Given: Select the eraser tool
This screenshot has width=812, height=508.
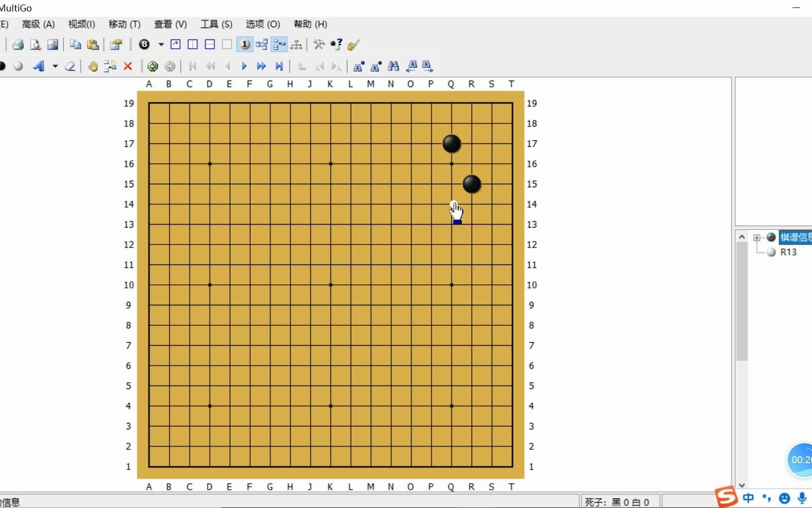Looking at the screenshot, I should [x=70, y=66].
